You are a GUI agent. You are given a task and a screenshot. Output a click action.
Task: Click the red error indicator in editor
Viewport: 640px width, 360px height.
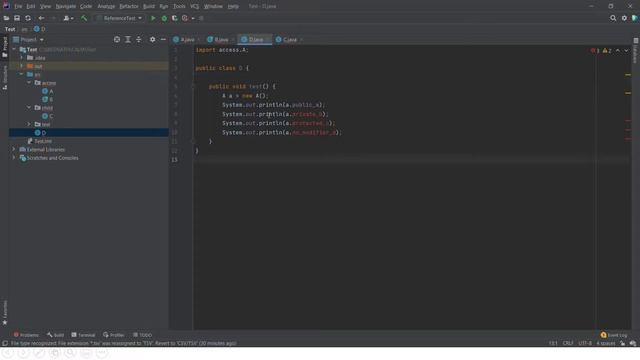point(595,51)
